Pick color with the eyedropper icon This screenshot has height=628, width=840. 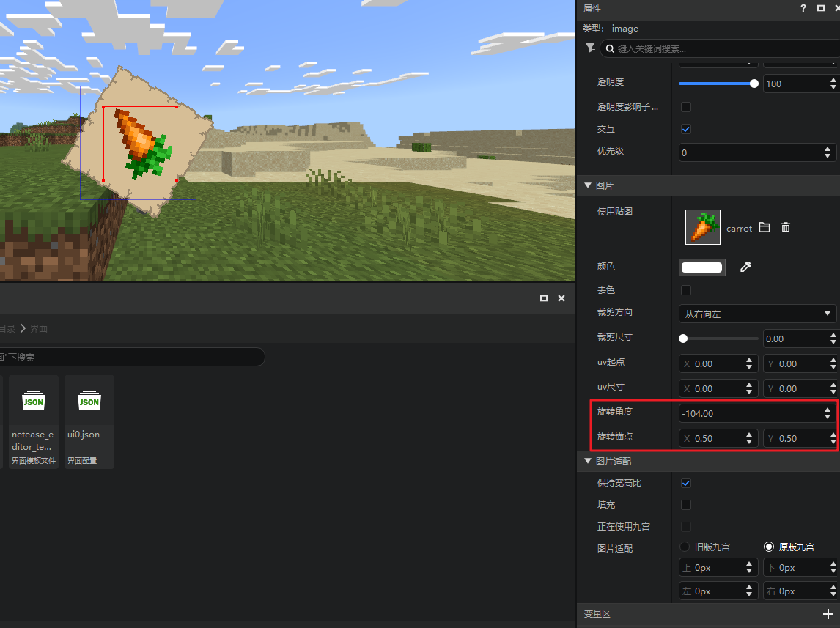coord(745,267)
